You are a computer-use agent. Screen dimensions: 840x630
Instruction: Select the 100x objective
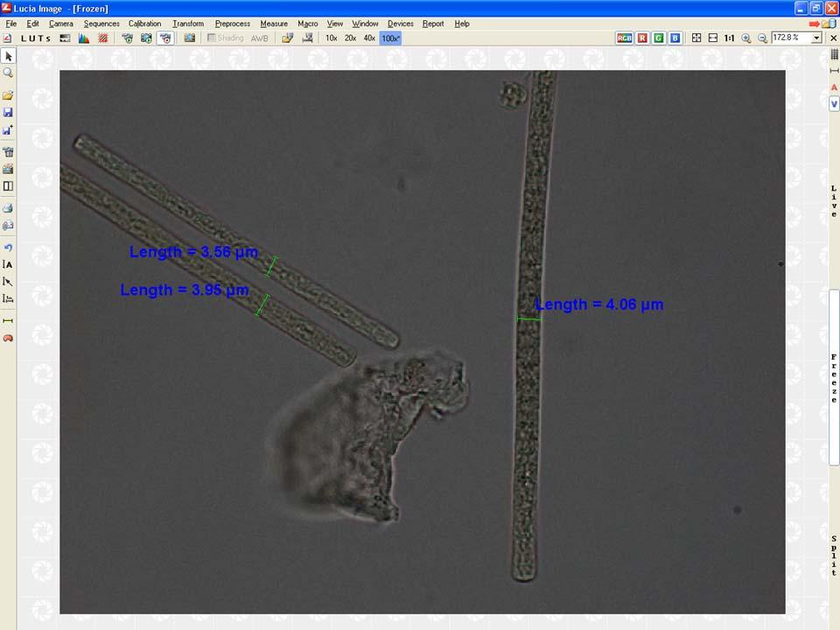[390, 38]
